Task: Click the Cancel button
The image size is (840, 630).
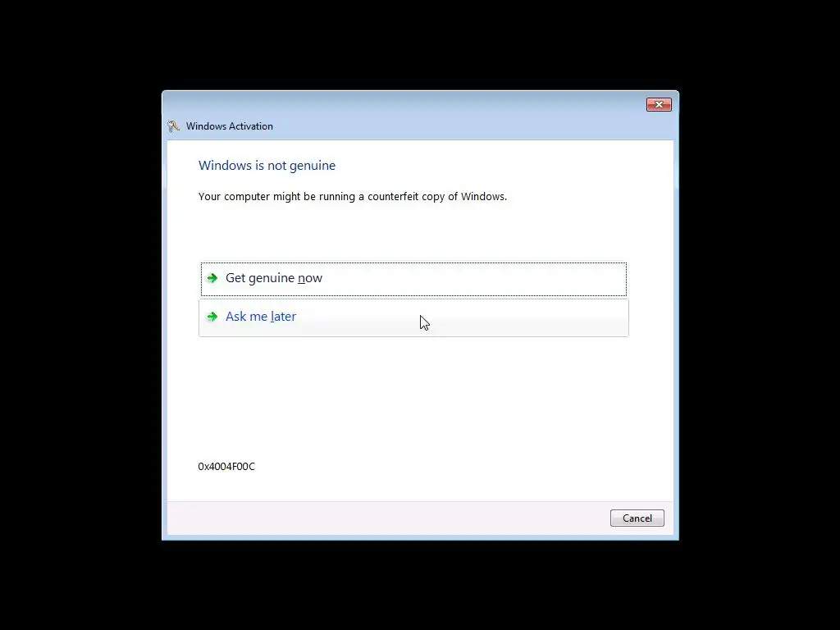Action: [x=637, y=518]
